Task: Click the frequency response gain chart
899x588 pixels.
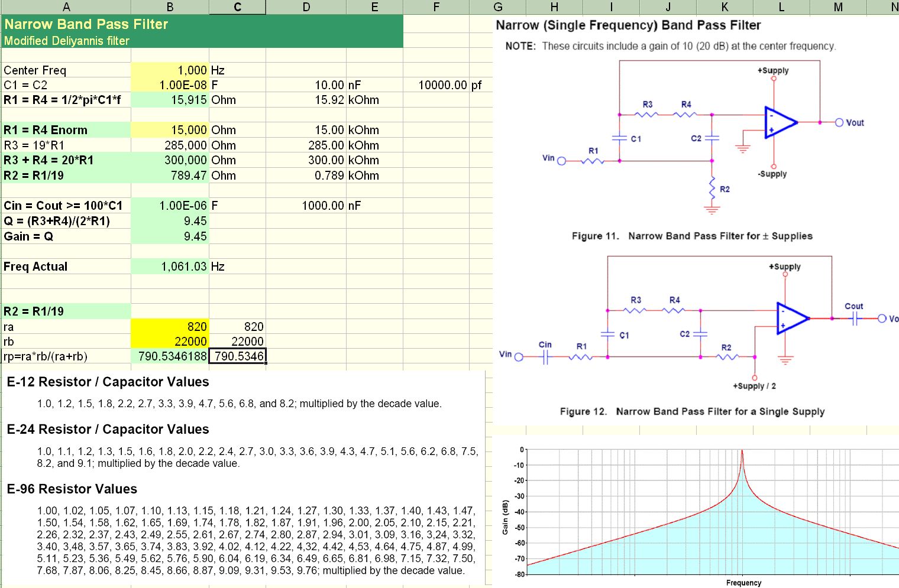Action: (710, 514)
